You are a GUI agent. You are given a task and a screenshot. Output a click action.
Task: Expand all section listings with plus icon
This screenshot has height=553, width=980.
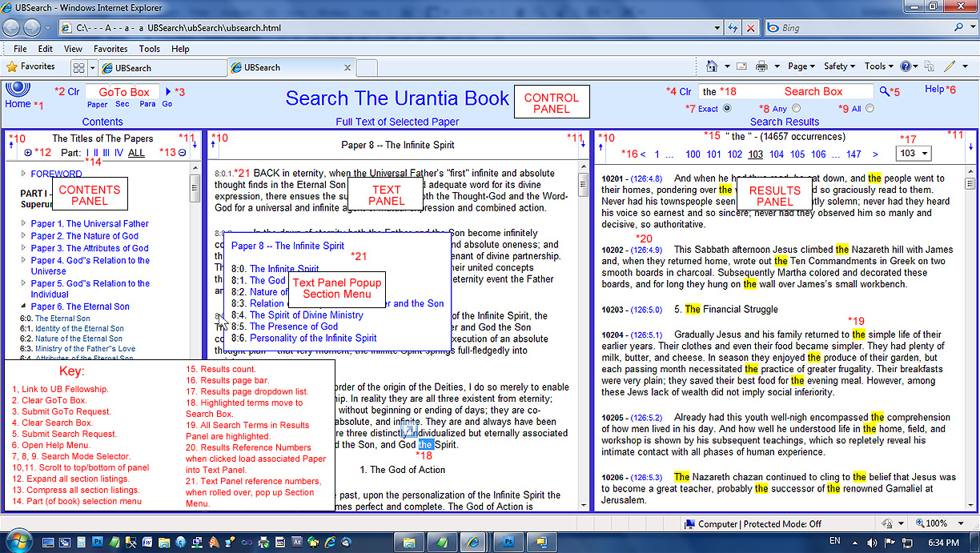[29, 153]
